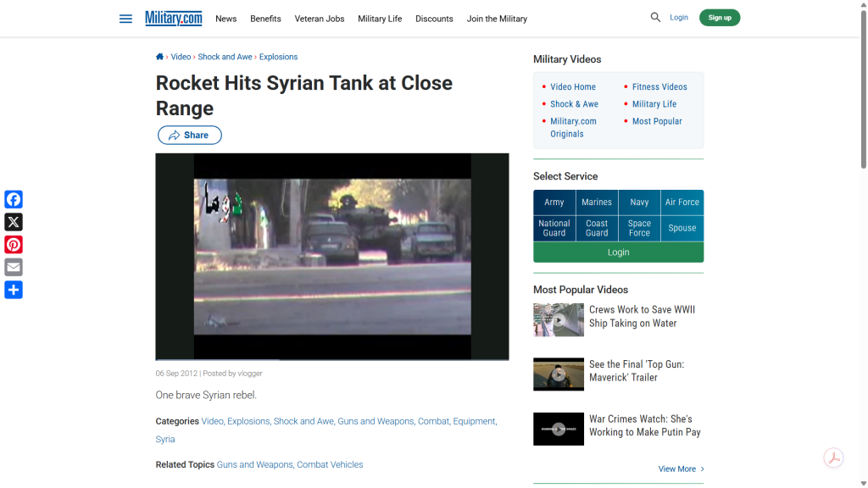Viewport: 868px width, 488px height.
Task: Open Top Gun Maverick trailer thumbnail
Action: [x=559, y=374]
